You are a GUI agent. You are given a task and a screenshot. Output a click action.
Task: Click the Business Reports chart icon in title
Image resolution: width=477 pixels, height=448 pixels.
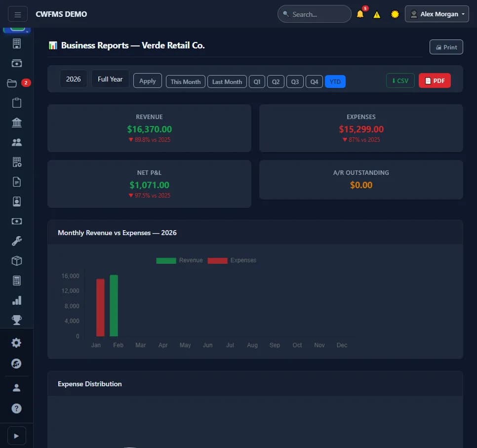tap(53, 45)
